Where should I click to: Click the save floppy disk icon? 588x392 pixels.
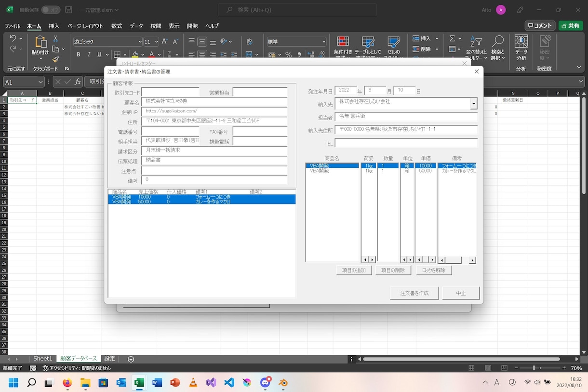click(68, 10)
